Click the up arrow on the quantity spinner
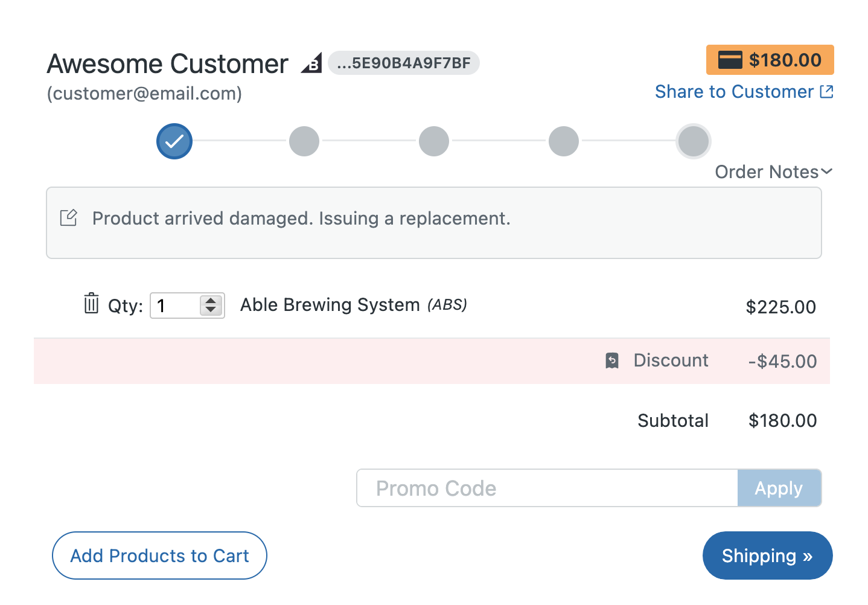The image size is (868, 605). [x=210, y=300]
